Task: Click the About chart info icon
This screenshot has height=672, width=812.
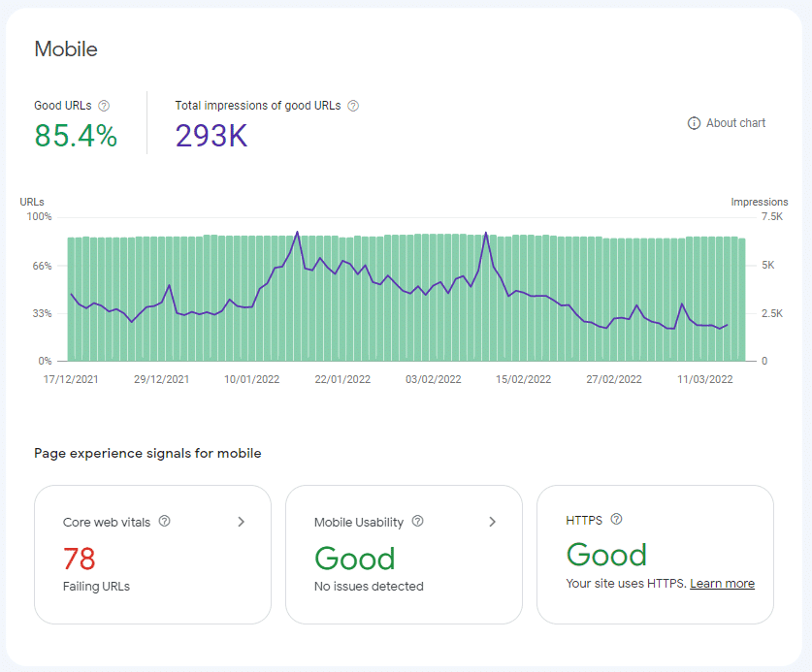Action: 694,123
